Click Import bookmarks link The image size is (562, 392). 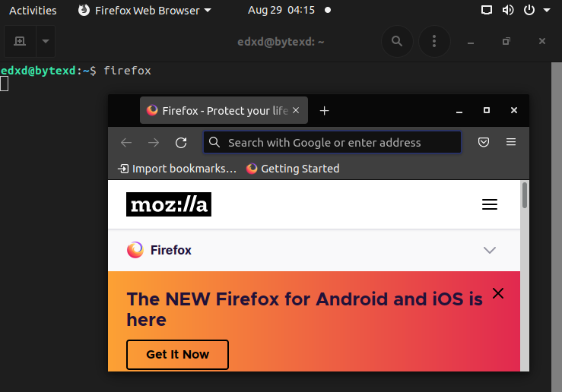click(177, 169)
